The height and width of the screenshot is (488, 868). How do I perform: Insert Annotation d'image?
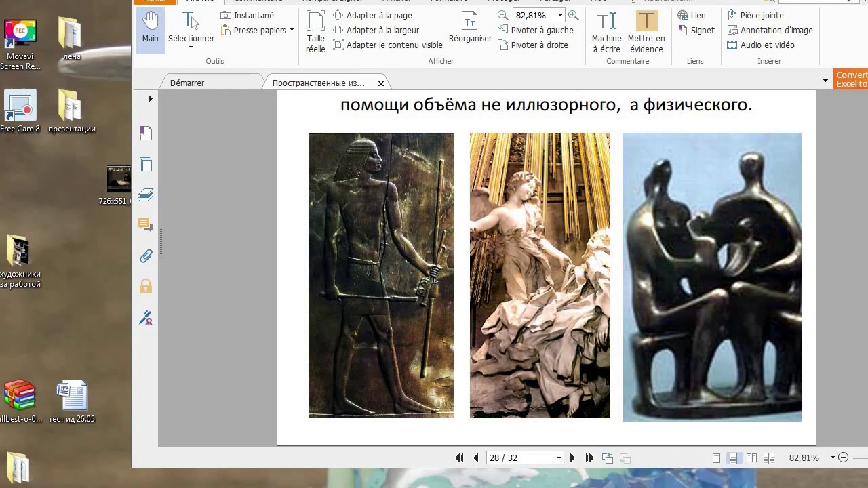pos(770,30)
